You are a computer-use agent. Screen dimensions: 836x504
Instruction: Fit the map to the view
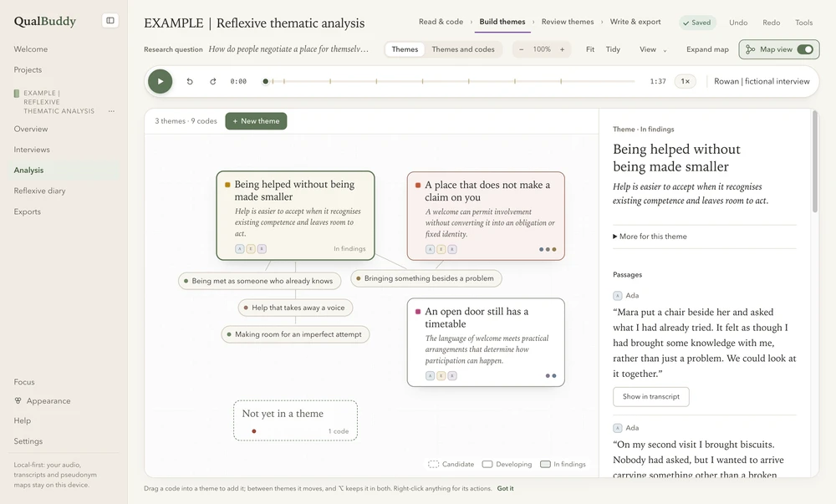(x=590, y=49)
